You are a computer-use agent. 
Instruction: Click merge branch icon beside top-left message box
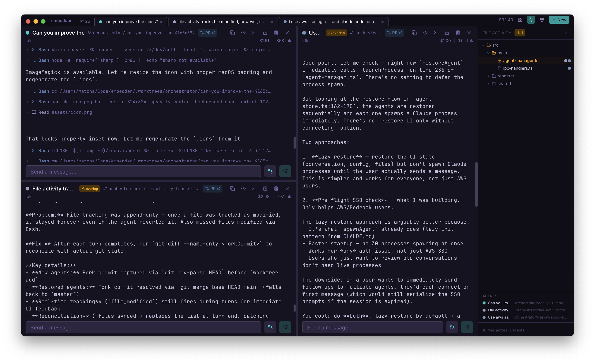pyautogui.click(x=270, y=171)
